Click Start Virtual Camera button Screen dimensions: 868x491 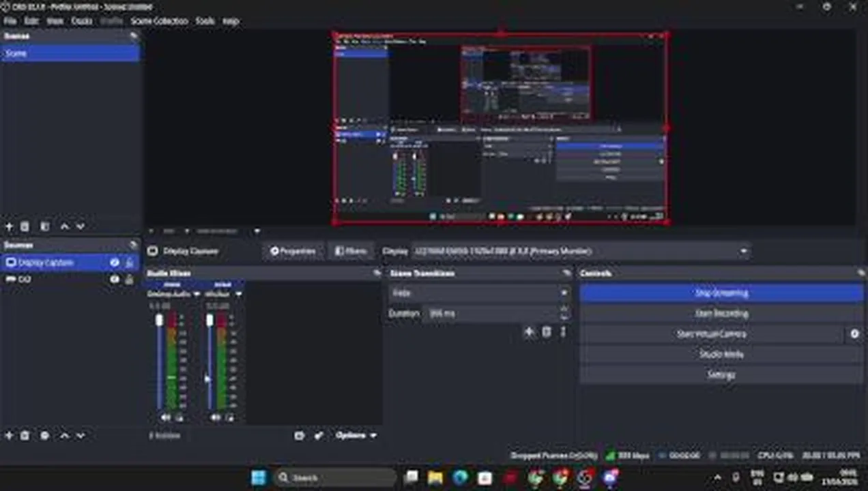712,334
